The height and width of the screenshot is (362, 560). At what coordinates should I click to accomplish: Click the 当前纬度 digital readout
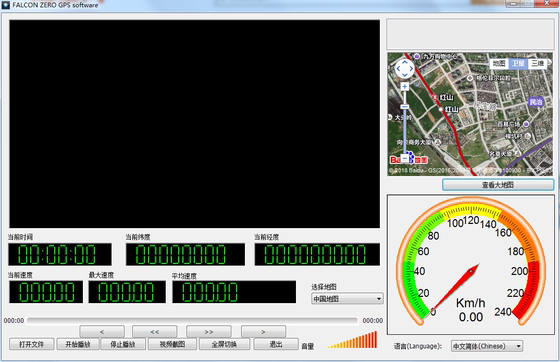tap(185, 255)
